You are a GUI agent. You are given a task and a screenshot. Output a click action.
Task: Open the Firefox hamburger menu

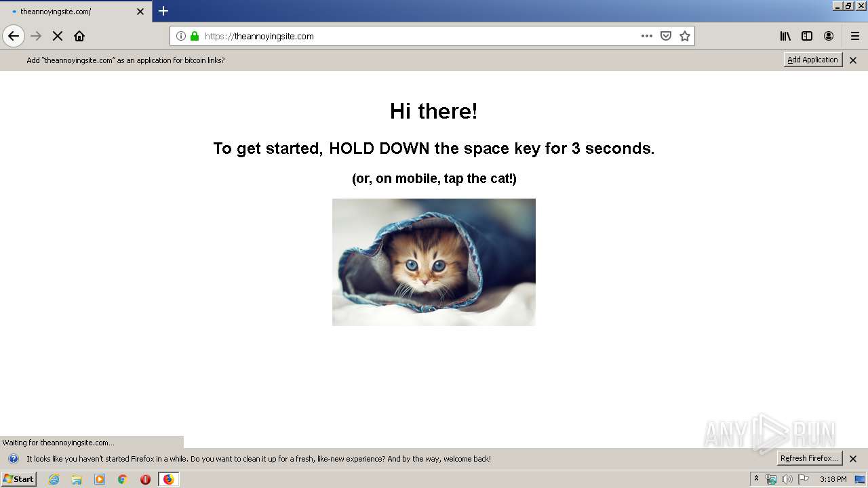coord(855,36)
